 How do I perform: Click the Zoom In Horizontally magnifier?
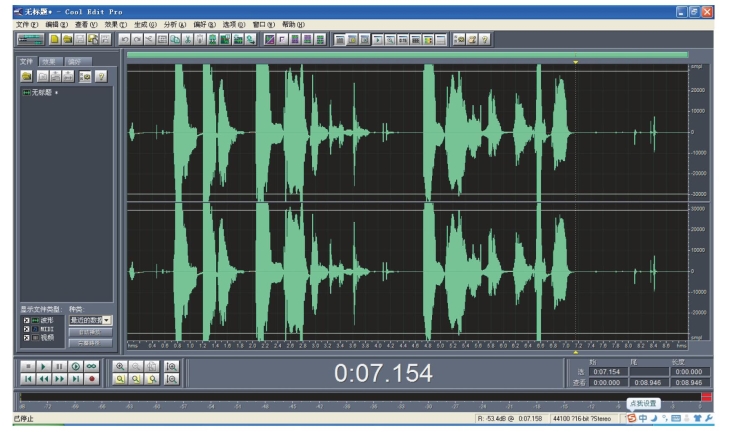[121, 366]
